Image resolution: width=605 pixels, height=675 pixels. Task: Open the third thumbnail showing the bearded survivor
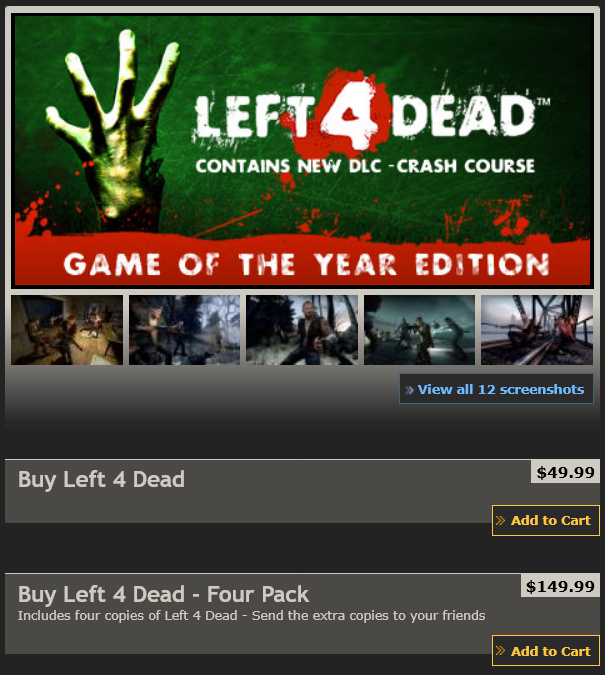tap(302, 330)
